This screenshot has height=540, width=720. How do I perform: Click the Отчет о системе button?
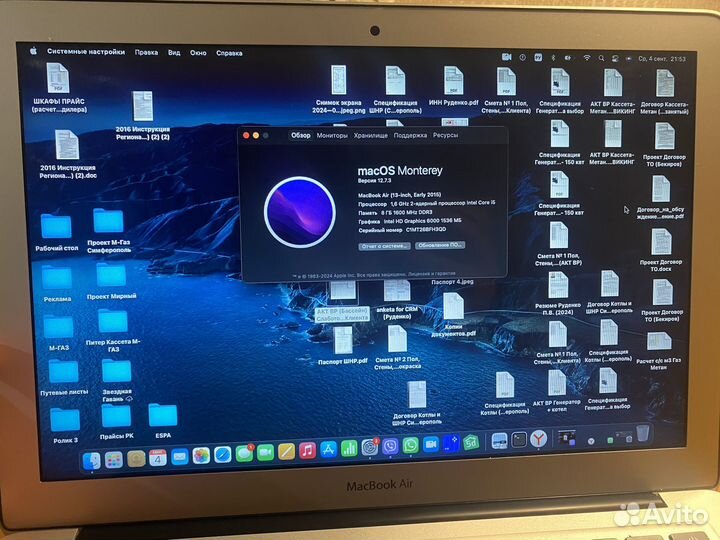(384, 246)
